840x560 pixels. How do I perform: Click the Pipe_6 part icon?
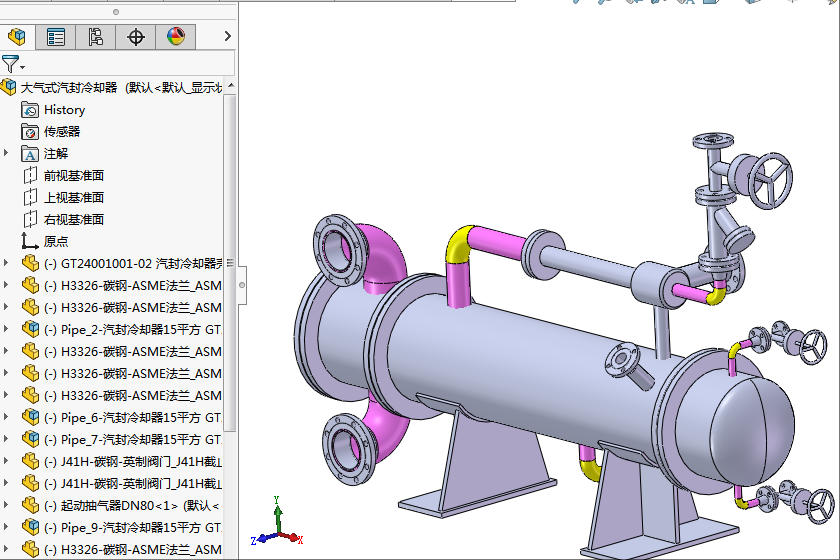tap(31, 417)
